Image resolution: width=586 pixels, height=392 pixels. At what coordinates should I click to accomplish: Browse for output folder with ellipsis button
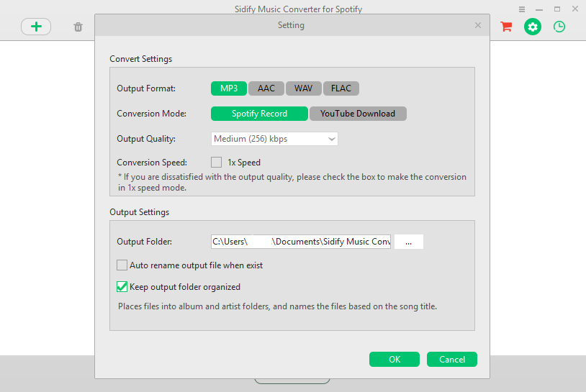pyautogui.click(x=409, y=242)
